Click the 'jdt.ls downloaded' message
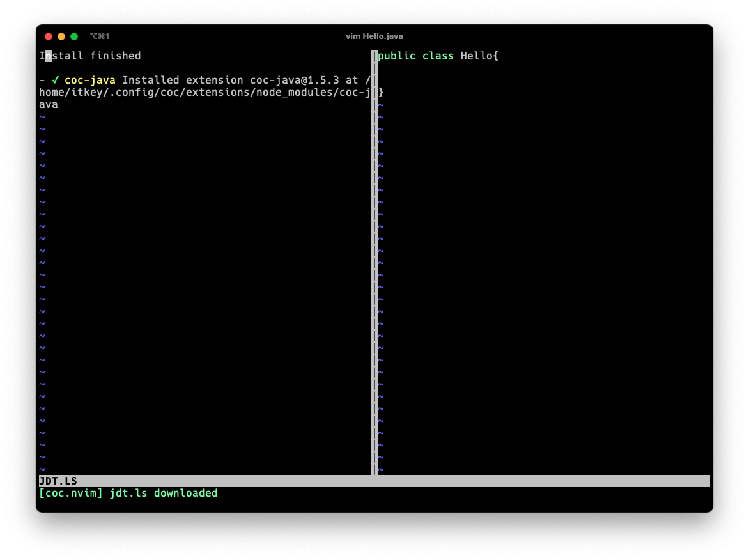This screenshot has height=560, width=749. click(x=164, y=493)
